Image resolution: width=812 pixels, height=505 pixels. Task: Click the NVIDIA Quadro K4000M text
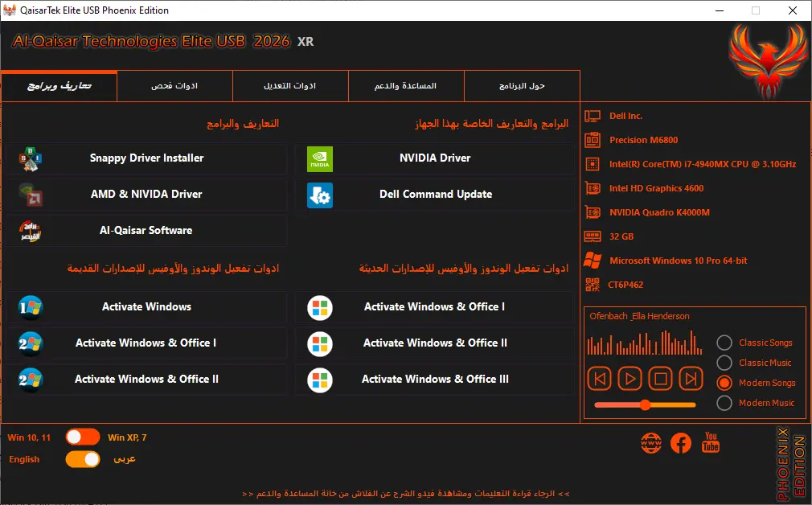[659, 212]
